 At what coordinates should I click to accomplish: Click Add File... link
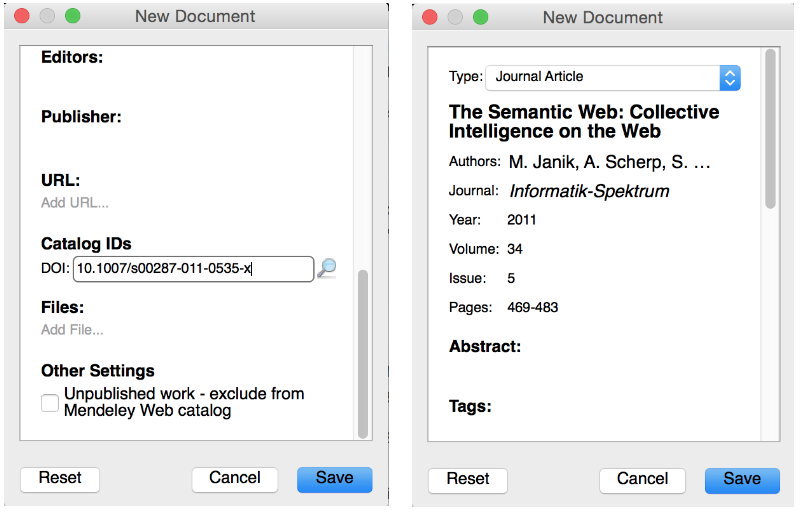click(x=72, y=330)
